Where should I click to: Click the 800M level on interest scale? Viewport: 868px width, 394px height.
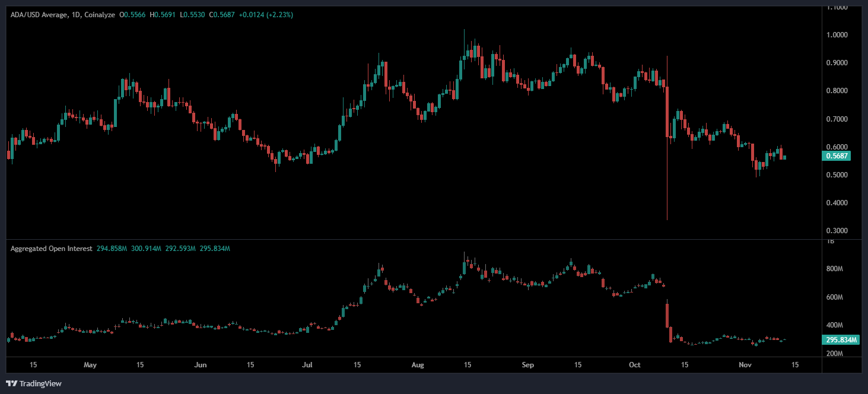pyautogui.click(x=835, y=269)
